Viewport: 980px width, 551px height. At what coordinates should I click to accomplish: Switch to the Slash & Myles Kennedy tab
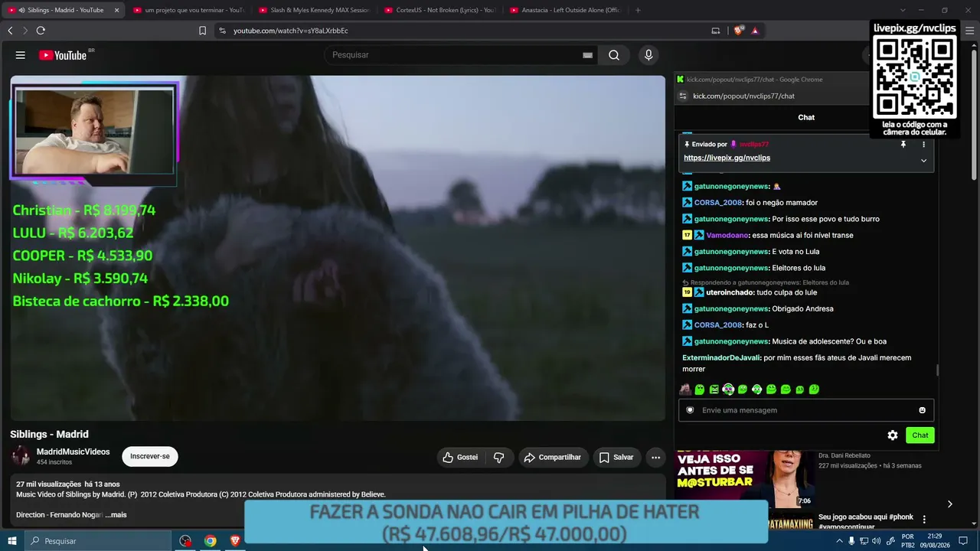tap(314, 10)
